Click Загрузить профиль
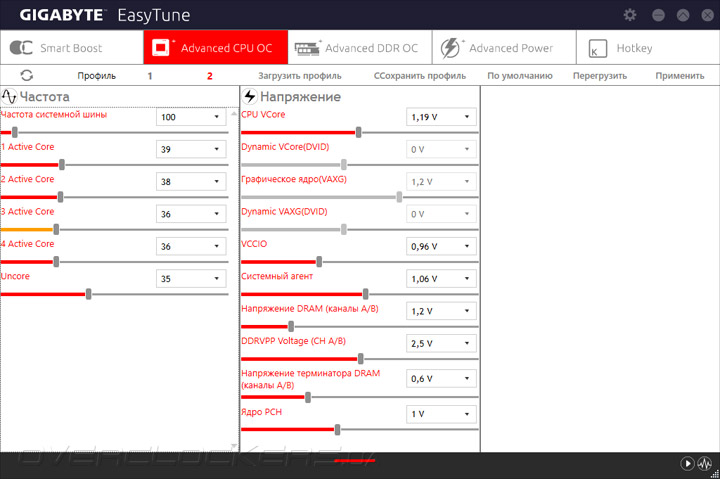The height and width of the screenshot is (479, 720). (x=299, y=76)
